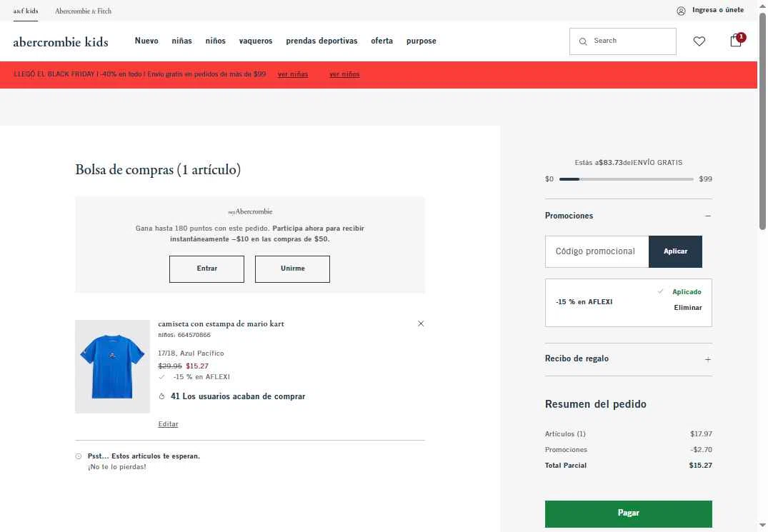The width and height of the screenshot is (768, 532).
Task: Click the free shipping progress bar
Action: coord(627,179)
